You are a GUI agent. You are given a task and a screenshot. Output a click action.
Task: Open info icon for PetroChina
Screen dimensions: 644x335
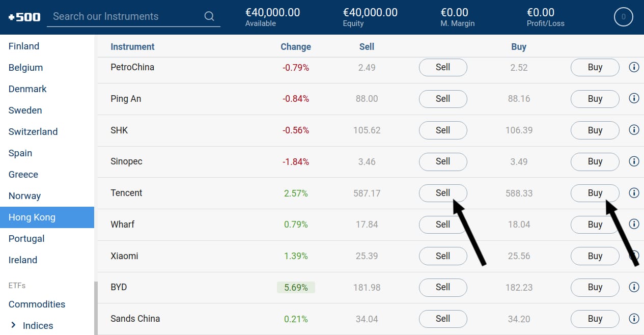[x=634, y=67]
